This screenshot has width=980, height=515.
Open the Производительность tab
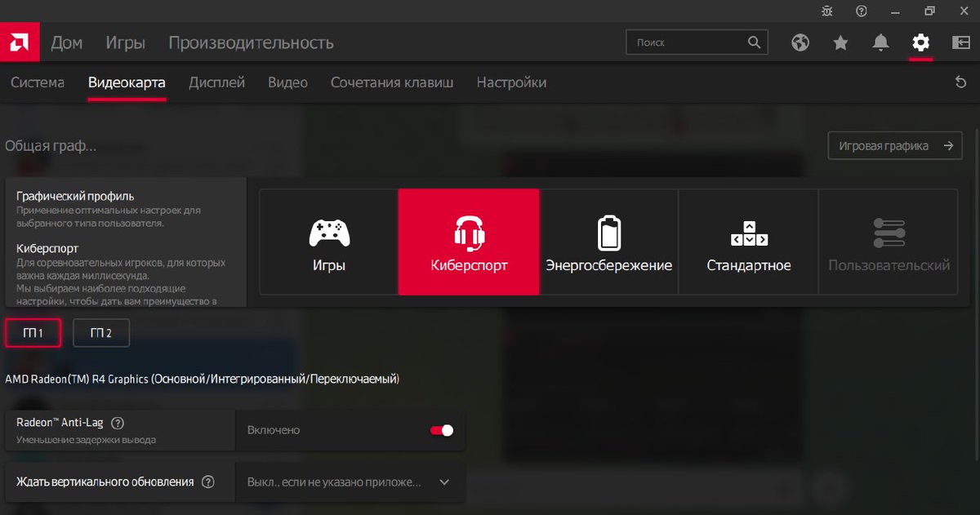[x=251, y=42]
